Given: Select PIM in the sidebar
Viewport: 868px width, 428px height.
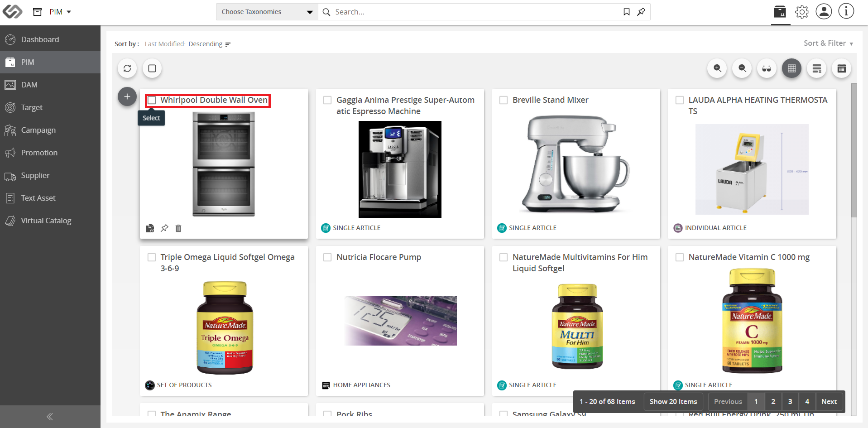Looking at the screenshot, I should pos(50,62).
